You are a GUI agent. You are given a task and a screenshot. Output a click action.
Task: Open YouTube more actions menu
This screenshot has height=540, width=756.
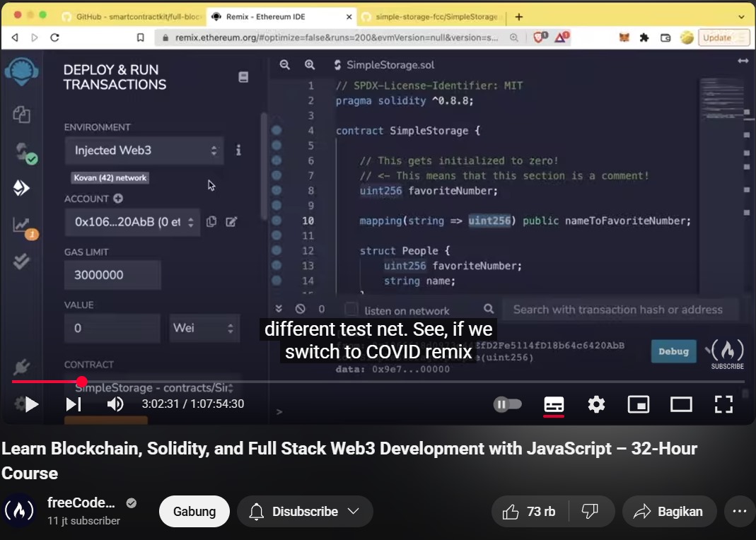coord(740,511)
